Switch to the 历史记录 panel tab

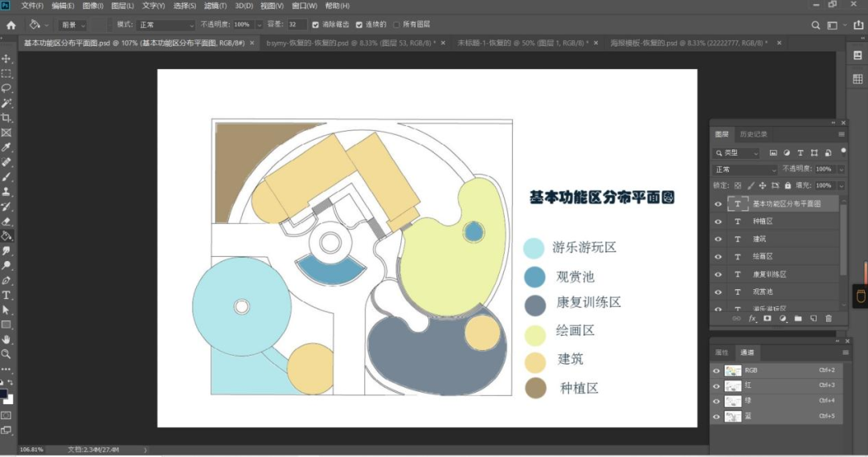753,134
